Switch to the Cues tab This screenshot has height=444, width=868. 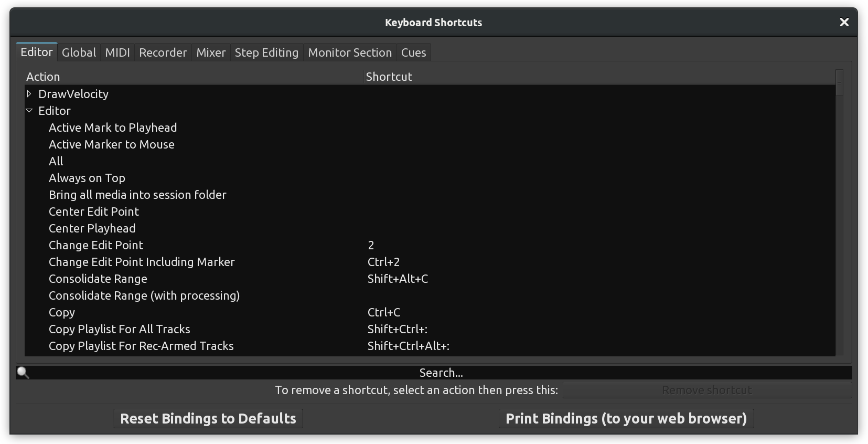coord(413,52)
